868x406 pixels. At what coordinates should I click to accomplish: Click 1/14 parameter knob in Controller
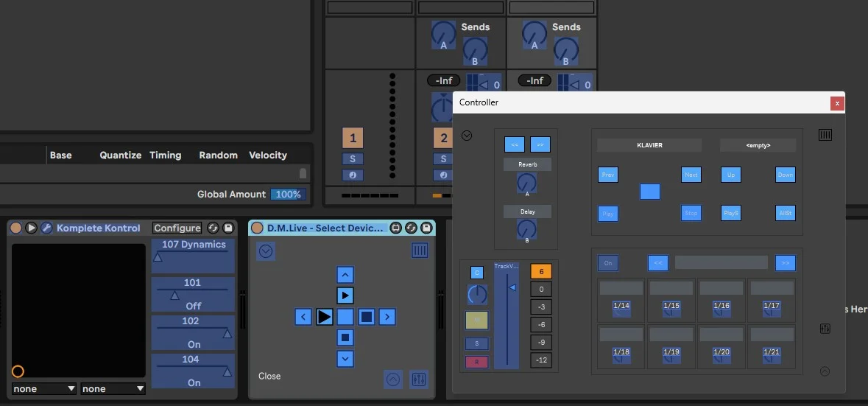click(x=621, y=309)
